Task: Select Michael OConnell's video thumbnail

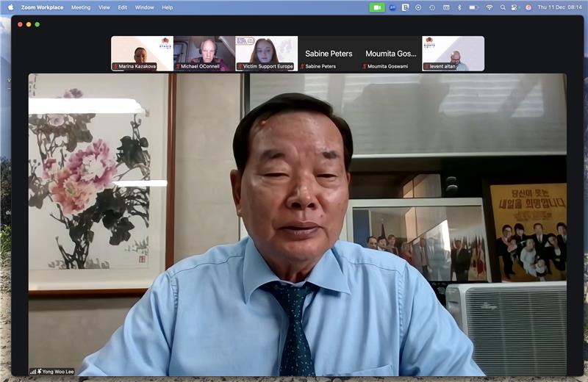Action: 204,53
